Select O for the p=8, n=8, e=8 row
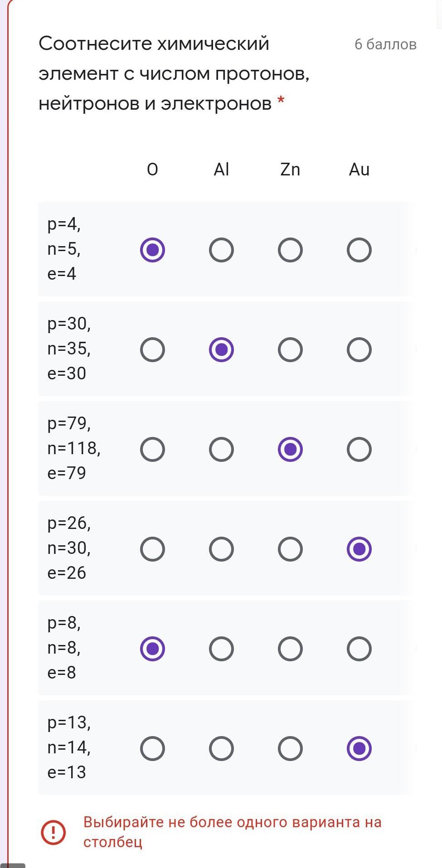 (152, 649)
